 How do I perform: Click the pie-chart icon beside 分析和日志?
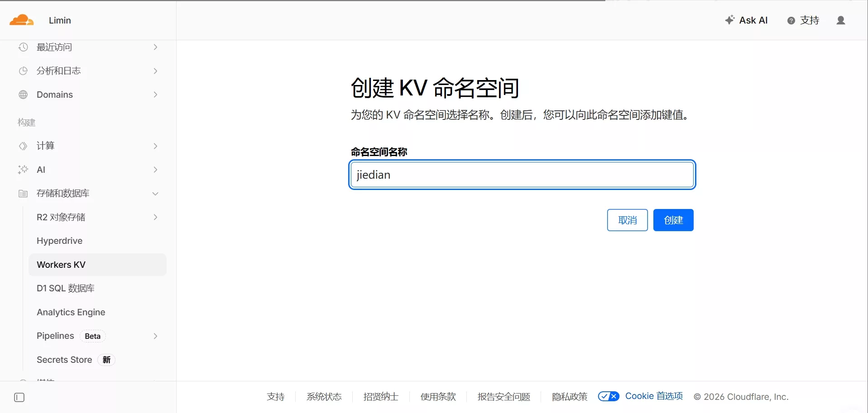point(23,71)
